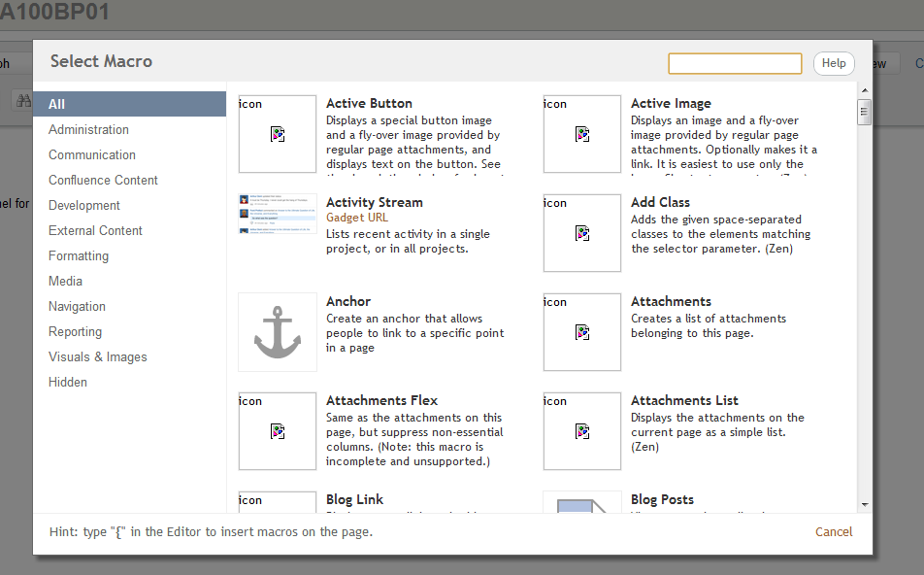Screen dimensions: 924x575
Task: Click the Active Image description text
Action: point(724,145)
